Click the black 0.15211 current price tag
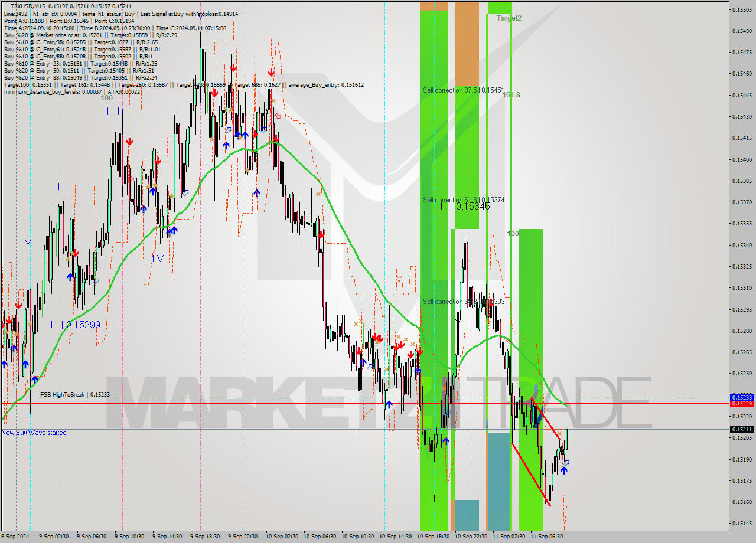This screenshot has width=756, height=543. click(x=742, y=430)
